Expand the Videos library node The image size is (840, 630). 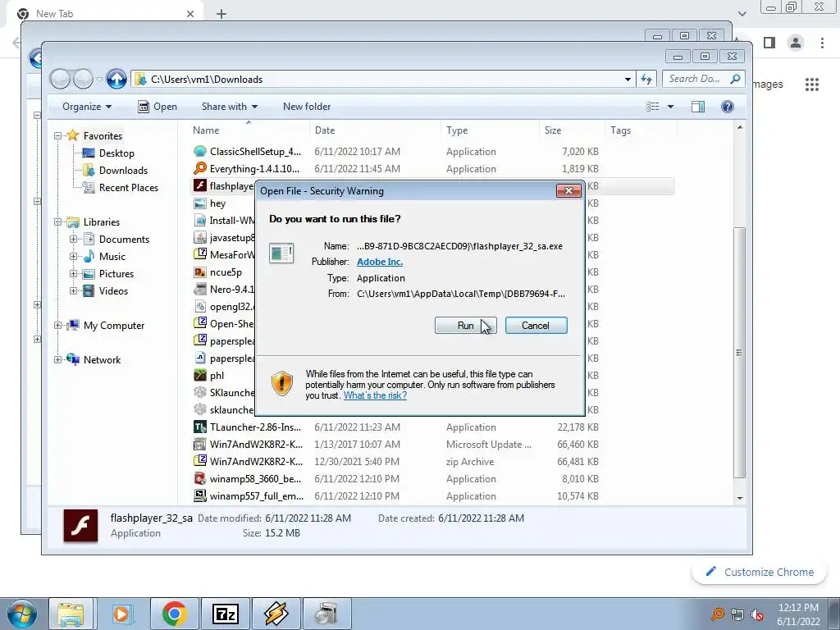(x=73, y=291)
